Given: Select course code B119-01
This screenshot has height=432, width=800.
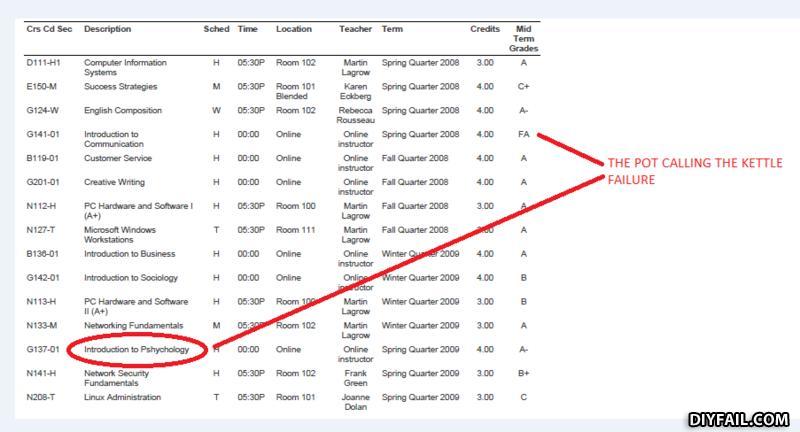Looking at the screenshot, I should (43, 159).
